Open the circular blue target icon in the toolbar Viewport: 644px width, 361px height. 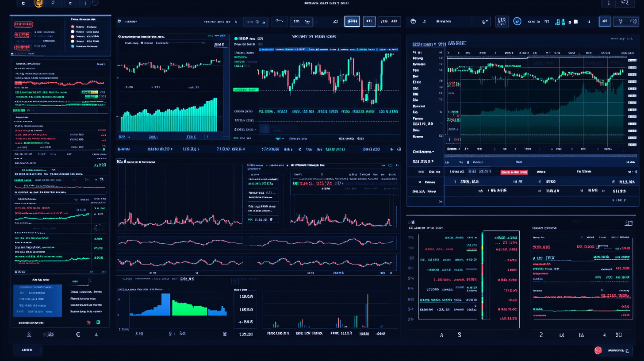tap(517, 21)
